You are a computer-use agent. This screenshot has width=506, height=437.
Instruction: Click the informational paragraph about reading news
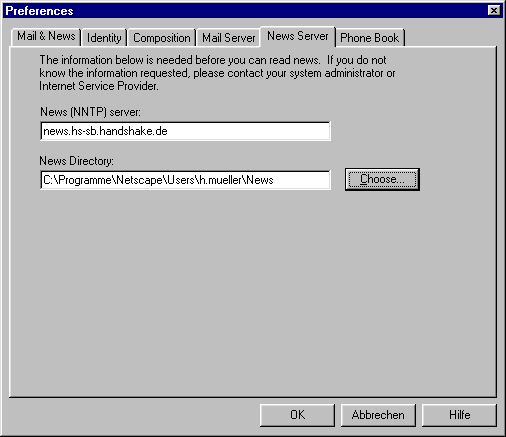pos(217,73)
